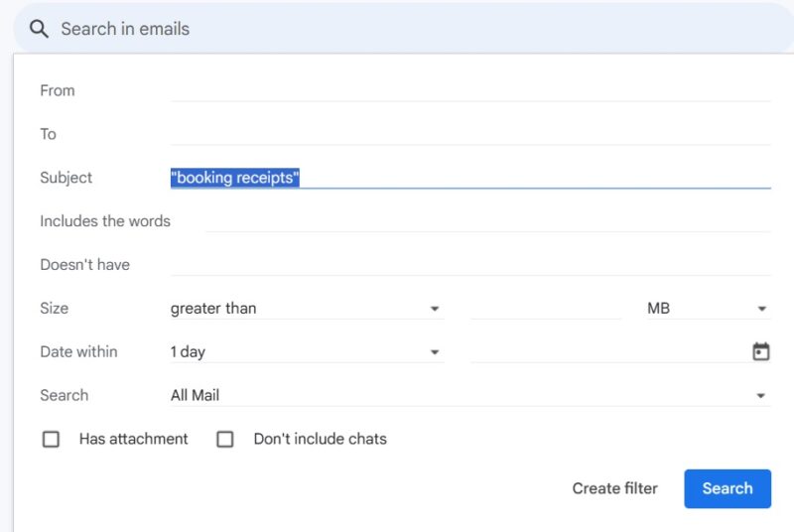794x532 pixels.
Task: Tick the Has attachment checkbox
Action: point(51,439)
